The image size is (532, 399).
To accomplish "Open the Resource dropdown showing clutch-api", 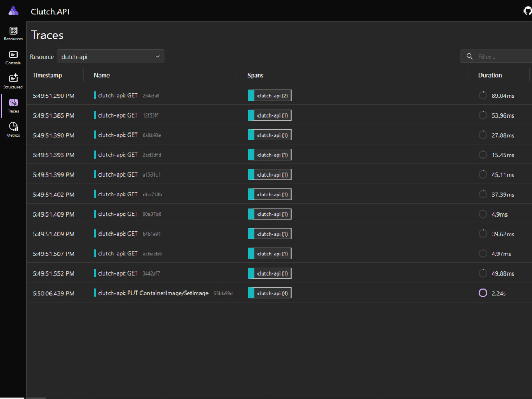I will (x=111, y=57).
